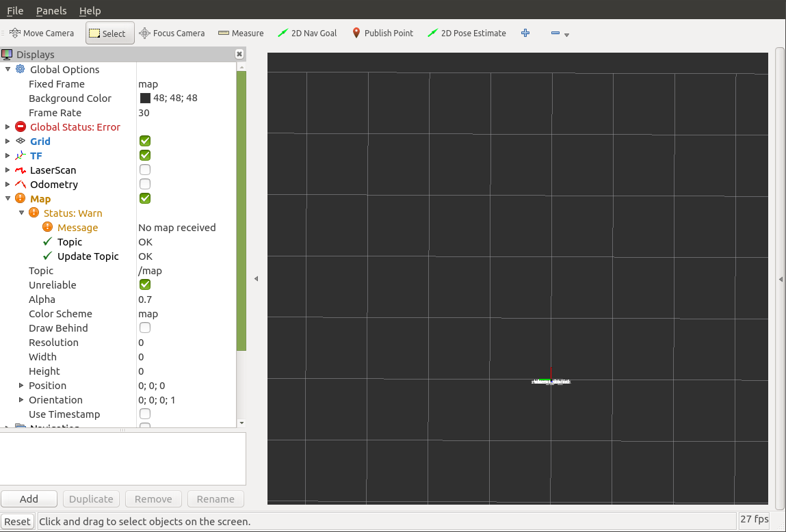This screenshot has height=532, width=786.
Task: Enable the Odometry display checkbox
Action: coord(145,185)
